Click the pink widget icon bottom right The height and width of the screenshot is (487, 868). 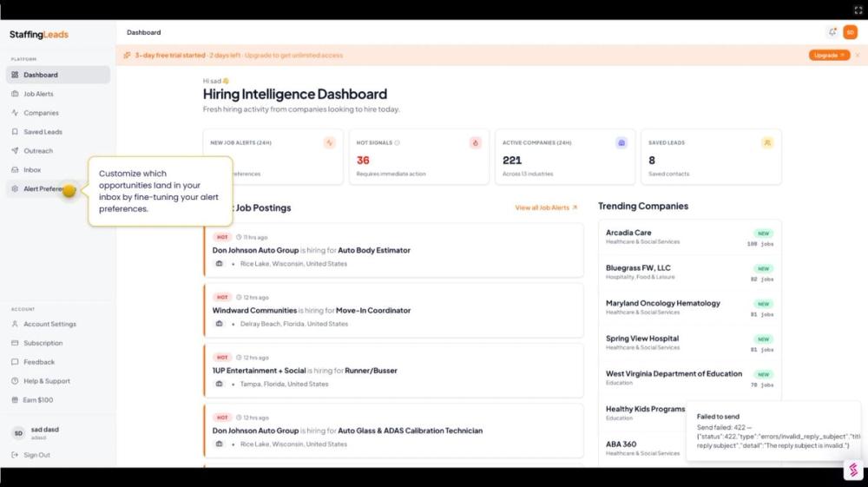[853, 470]
